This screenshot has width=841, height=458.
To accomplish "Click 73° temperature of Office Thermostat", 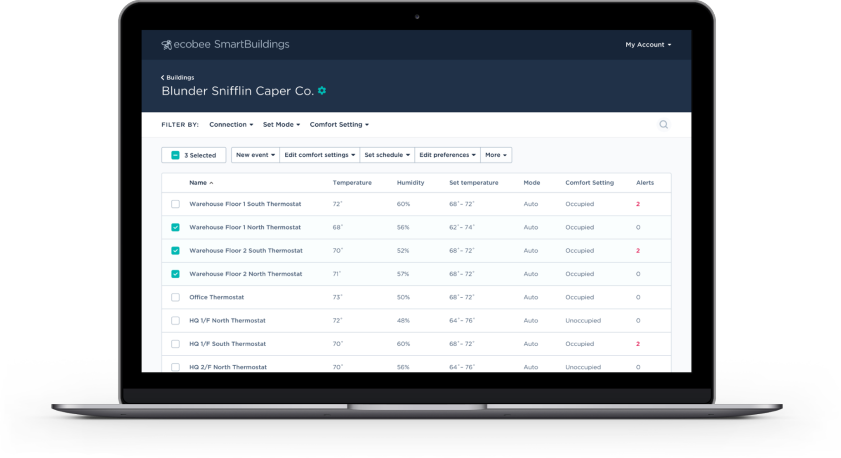I will [x=337, y=297].
